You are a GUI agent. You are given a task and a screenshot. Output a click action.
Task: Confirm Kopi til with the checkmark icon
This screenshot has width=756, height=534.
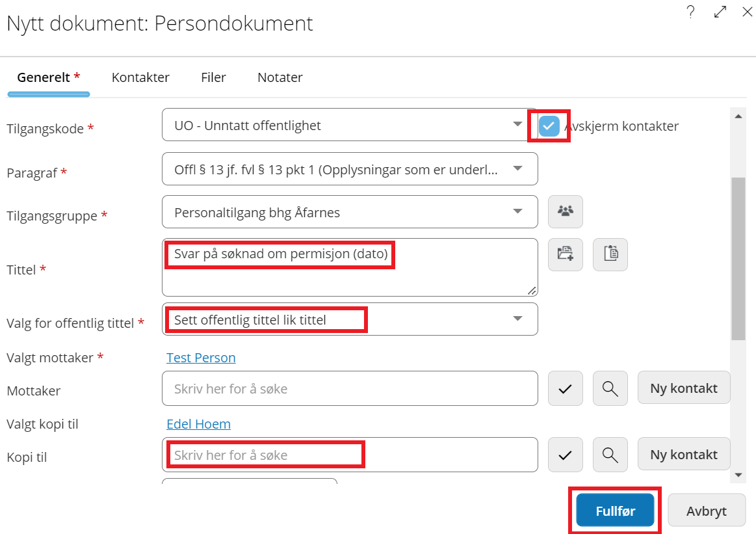point(565,455)
